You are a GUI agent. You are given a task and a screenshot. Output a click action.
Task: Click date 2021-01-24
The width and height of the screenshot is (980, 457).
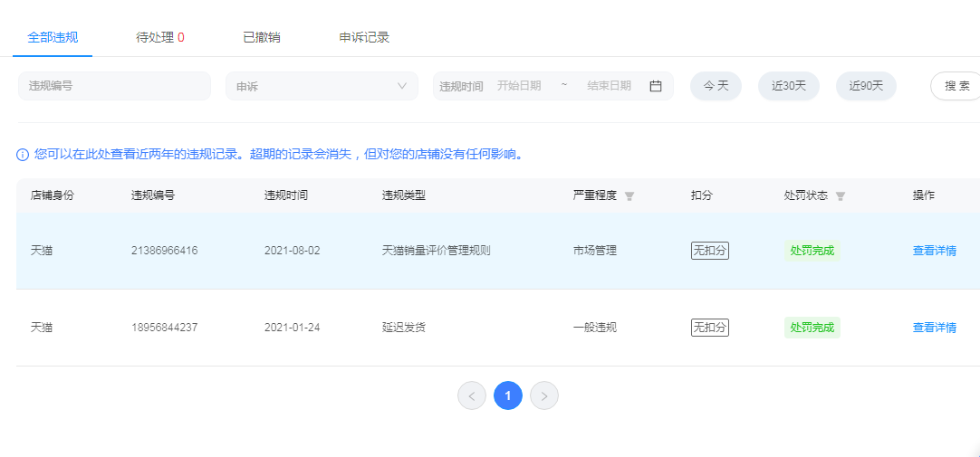pyautogui.click(x=292, y=328)
